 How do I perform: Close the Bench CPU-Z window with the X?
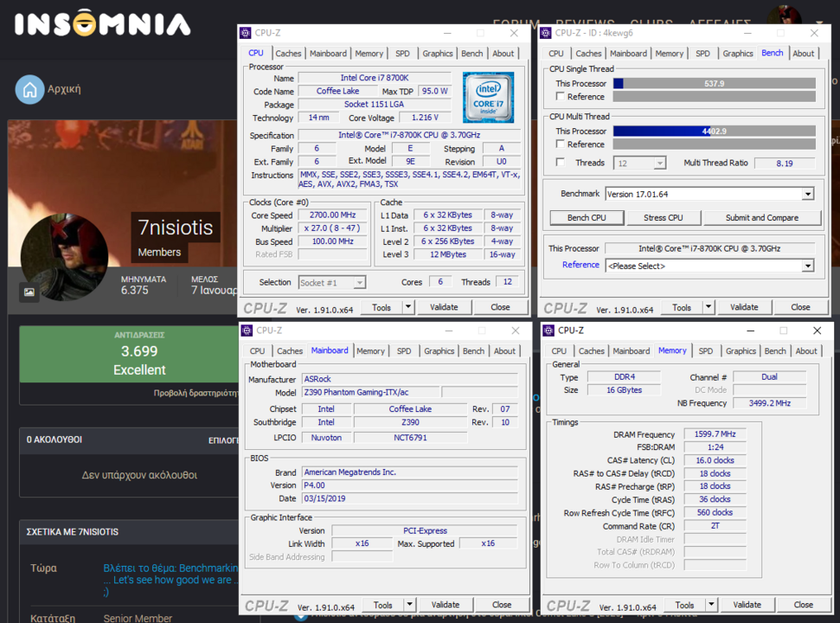pos(814,33)
